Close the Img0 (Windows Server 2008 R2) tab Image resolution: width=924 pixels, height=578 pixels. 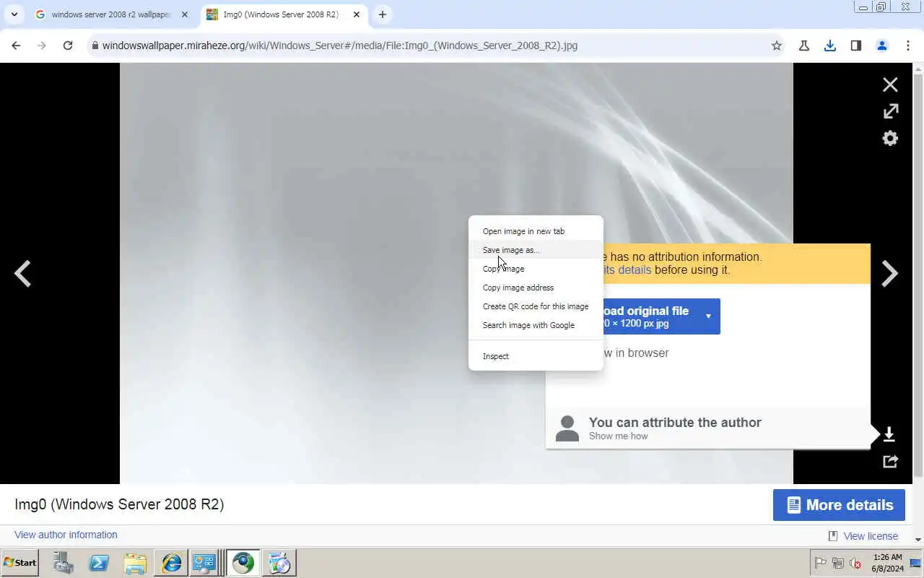(357, 14)
